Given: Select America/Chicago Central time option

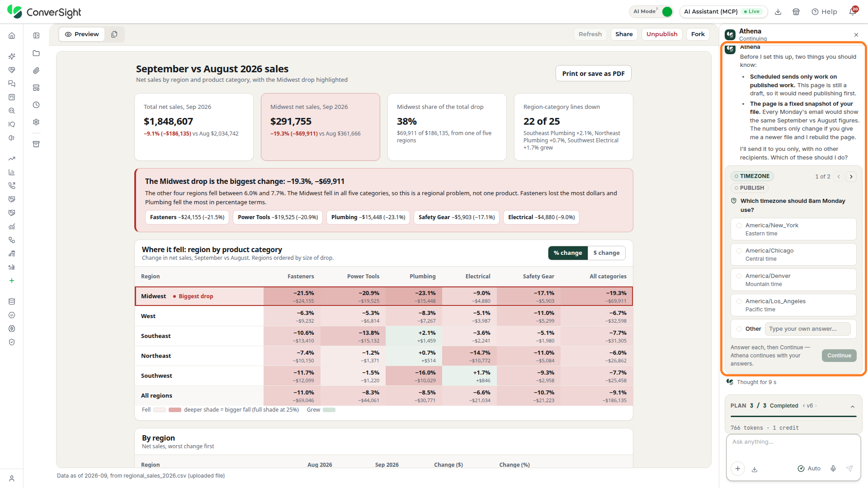Looking at the screenshot, I should 793,254.
